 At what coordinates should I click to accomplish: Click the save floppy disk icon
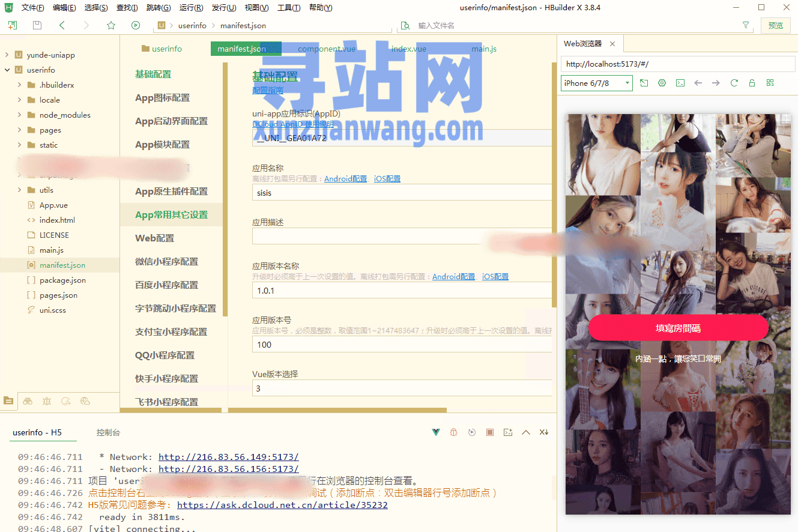click(37, 25)
